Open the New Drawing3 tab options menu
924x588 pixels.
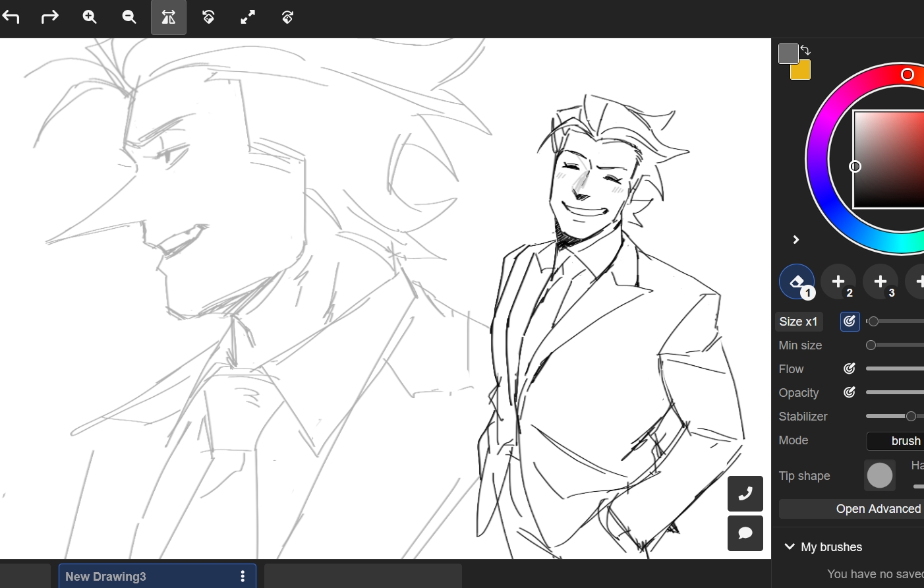(243, 577)
